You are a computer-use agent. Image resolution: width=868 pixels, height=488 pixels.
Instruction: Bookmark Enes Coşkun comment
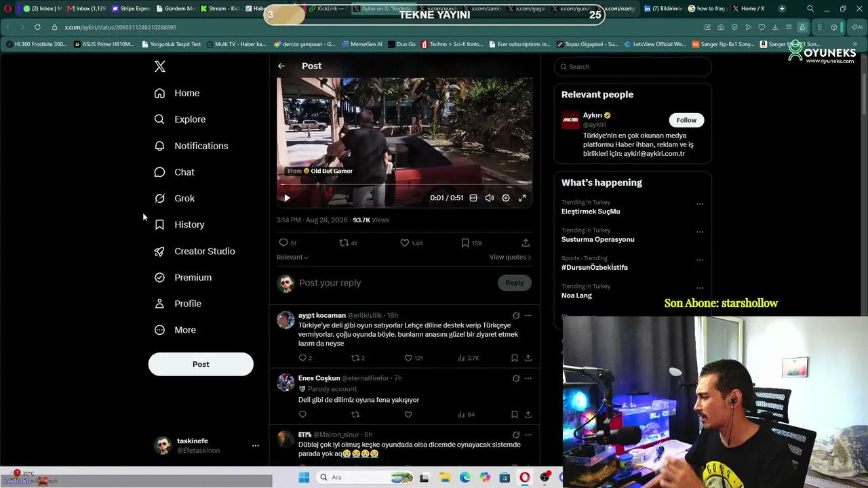[515, 414]
